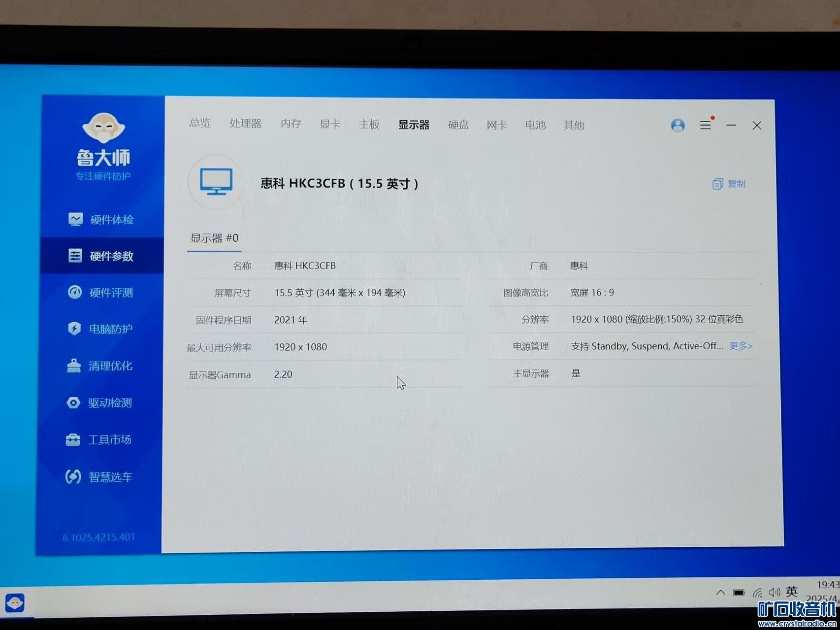This screenshot has height=630, width=840.
Task: Click the 厂商 value 惠科
Action: [x=579, y=266]
